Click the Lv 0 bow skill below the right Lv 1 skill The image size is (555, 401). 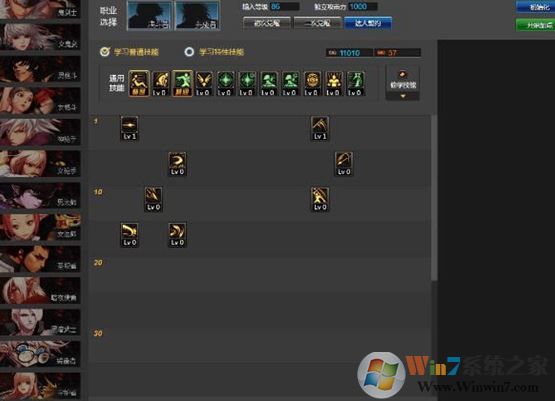coord(344,164)
